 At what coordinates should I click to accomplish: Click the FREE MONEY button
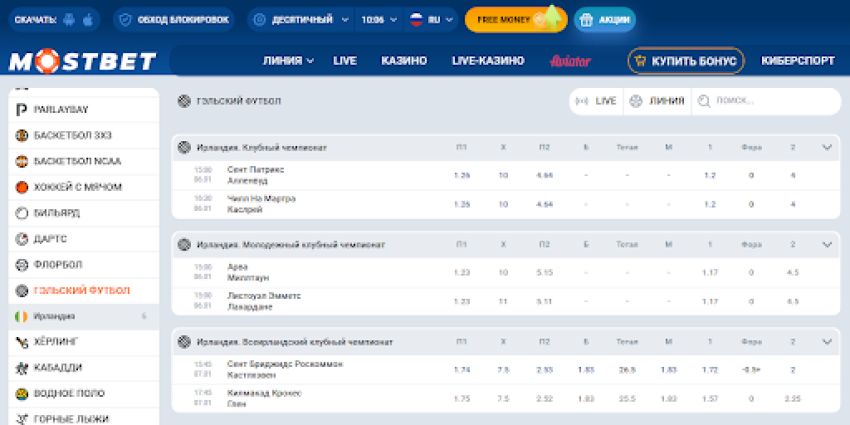(516, 20)
